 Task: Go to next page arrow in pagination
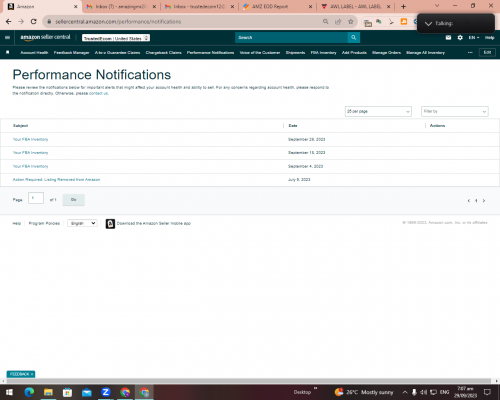click(484, 201)
